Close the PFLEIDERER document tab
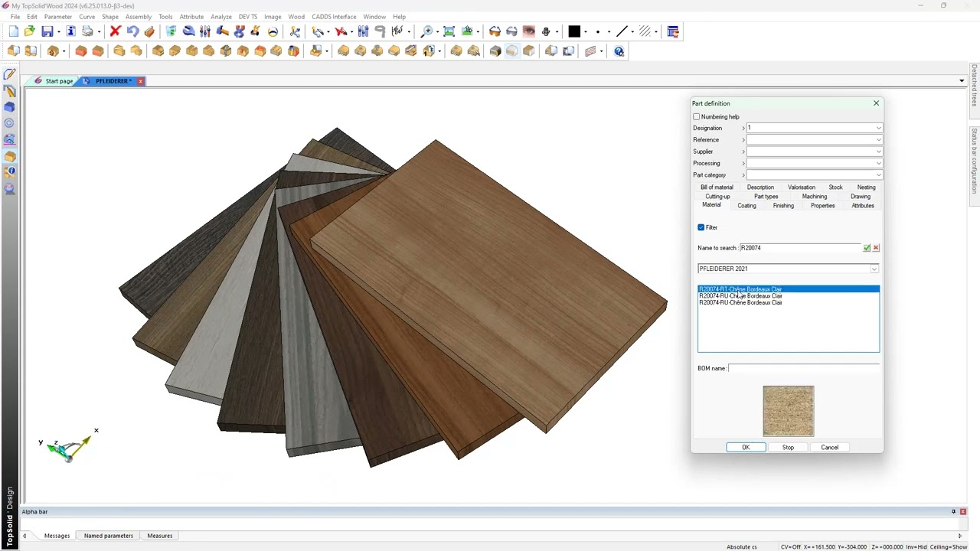Image resolution: width=980 pixels, height=551 pixels. click(141, 81)
